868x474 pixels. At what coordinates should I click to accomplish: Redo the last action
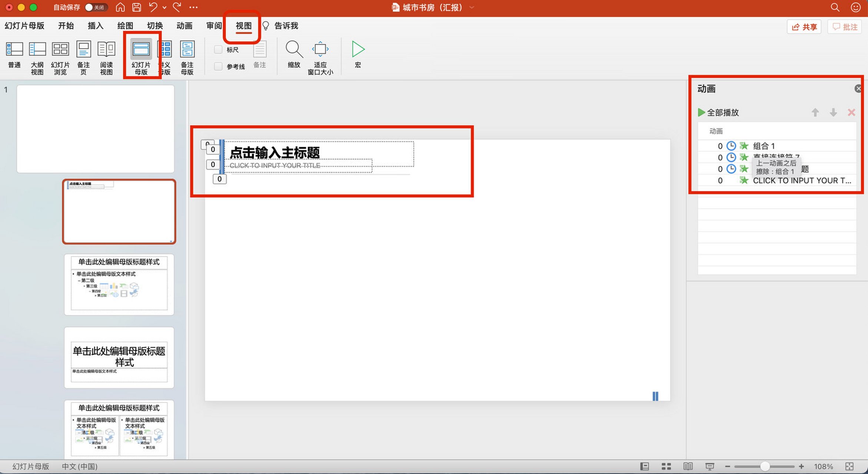coord(177,7)
